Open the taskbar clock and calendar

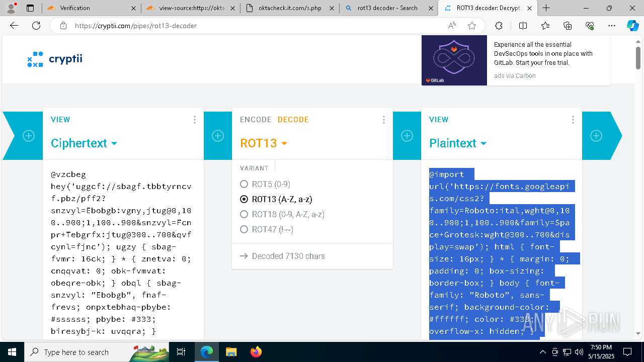click(601, 352)
